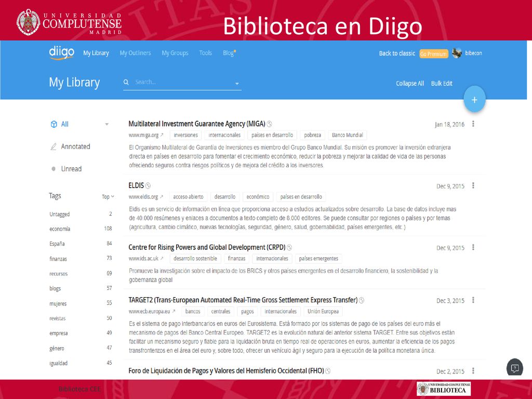532x399 pixels.
Task: Select the Annotated filter
Action: coord(76,147)
